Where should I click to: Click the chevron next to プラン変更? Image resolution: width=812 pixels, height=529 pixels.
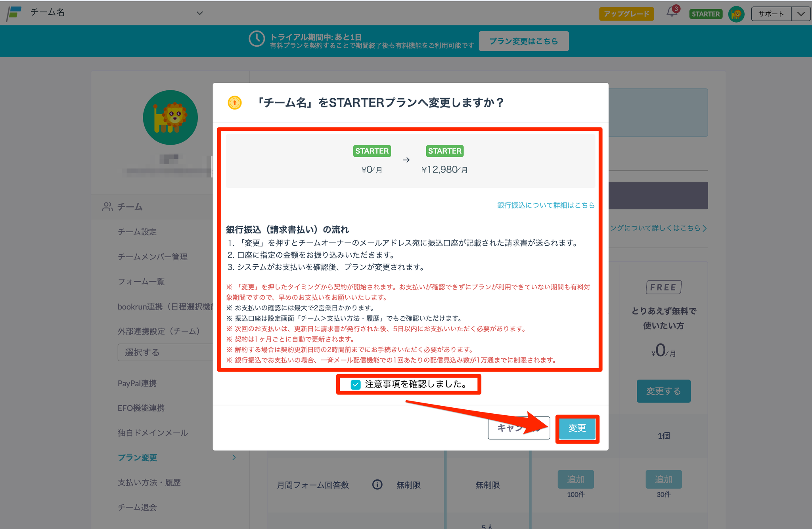(234, 457)
